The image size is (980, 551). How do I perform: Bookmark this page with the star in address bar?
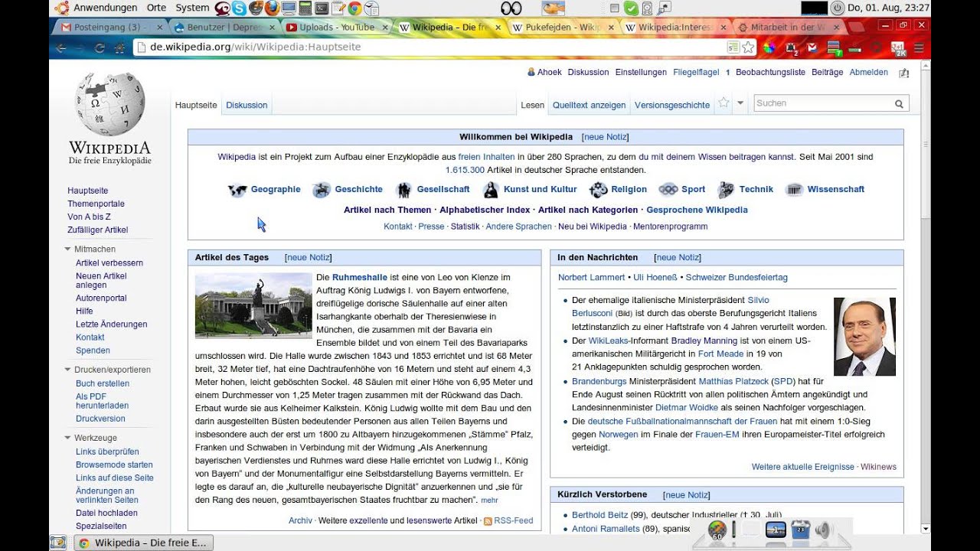click(748, 47)
